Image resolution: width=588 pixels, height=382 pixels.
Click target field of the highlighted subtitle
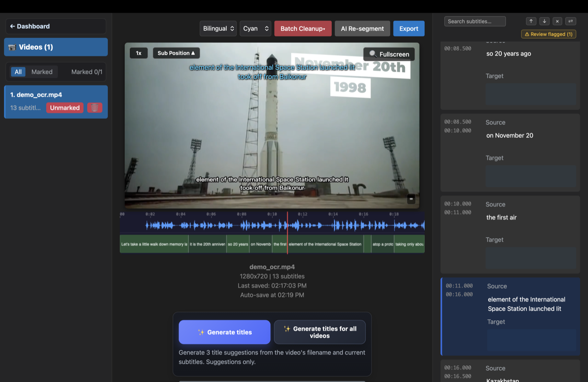click(533, 339)
